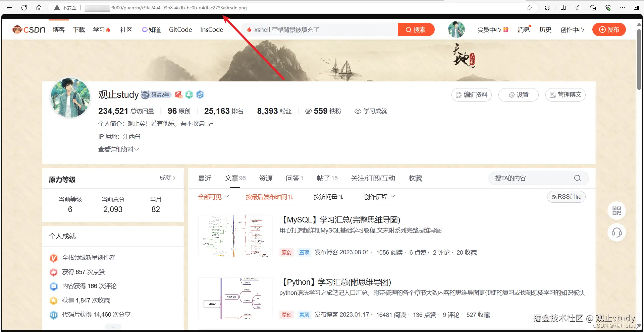Image resolution: width=644 pixels, height=332 pixels.
Task: Click the MySQL mind-map article thumbnail
Action: click(x=235, y=236)
